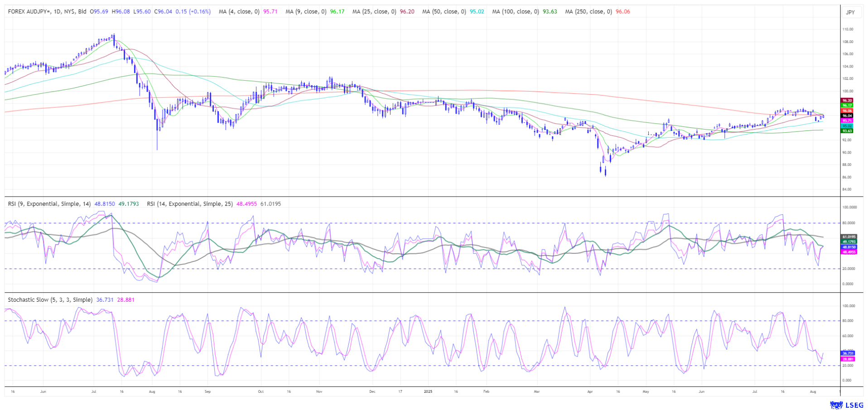Click the Nov label on time axis

pyautogui.click(x=318, y=391)
